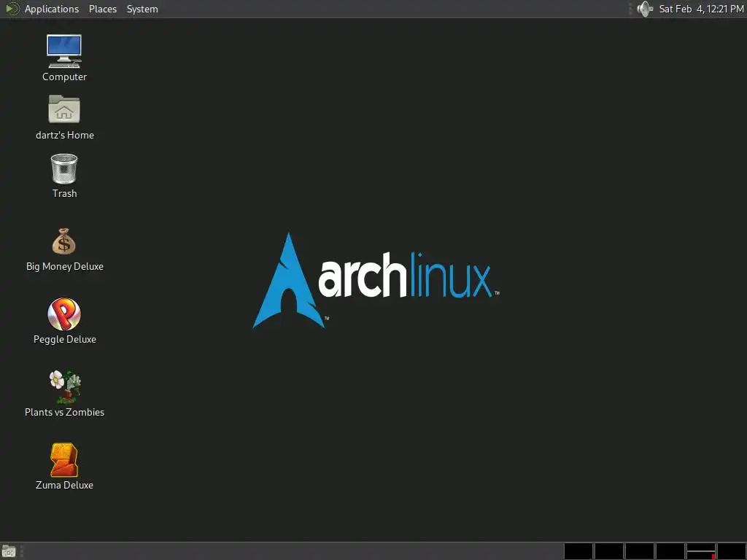Open the System menu
The image size is (747, 560).
coord(142,9)
